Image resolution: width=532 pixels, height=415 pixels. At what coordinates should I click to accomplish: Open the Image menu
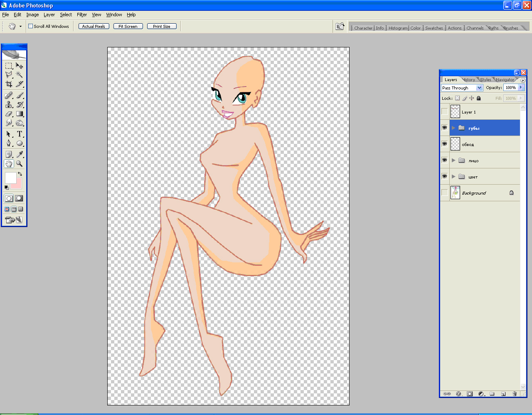(x=32, y=15)
